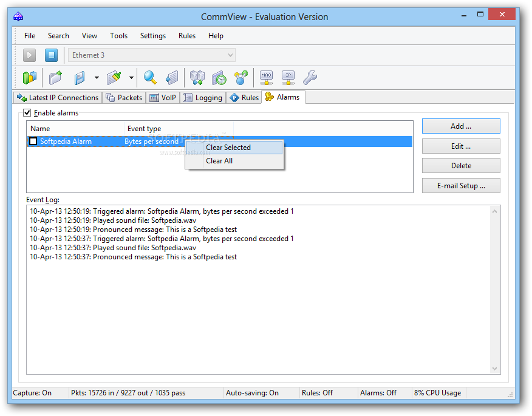The height and width of the screenshot is (416, 532).
Task: Select the Softpedia Alarm row name
Action: click(66, 141)
